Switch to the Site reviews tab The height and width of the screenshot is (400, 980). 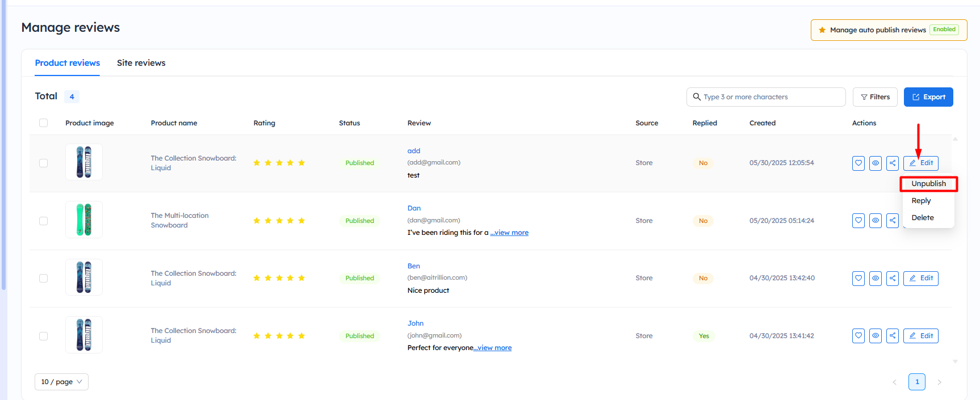point(141,63)
